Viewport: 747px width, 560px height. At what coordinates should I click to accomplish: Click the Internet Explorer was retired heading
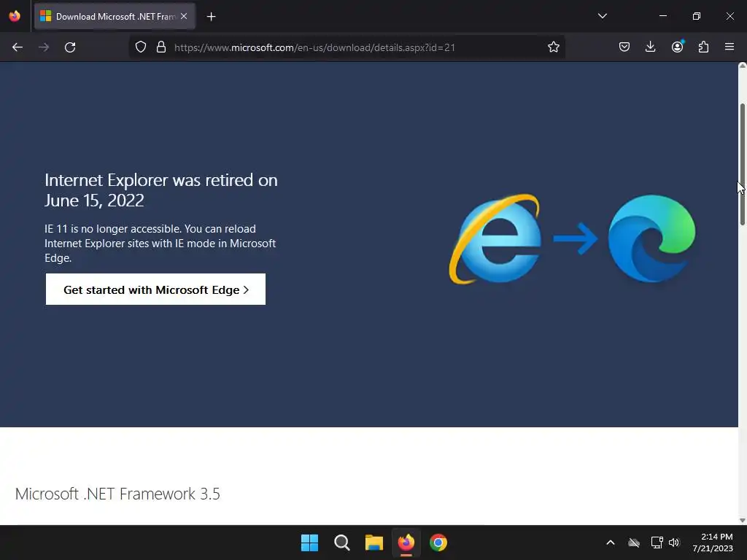[161, 190]
